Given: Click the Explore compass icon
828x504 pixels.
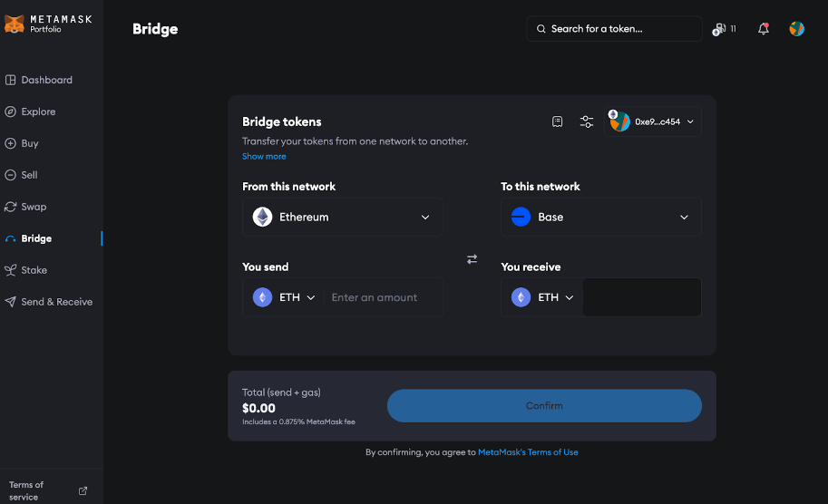Looking at the screenshot, I should tap(10, 111).
